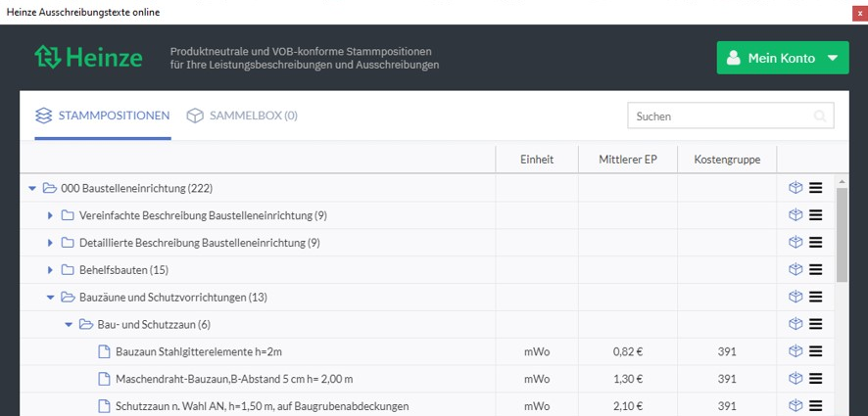Click cube icon for Bau- und Schutzzaun folder
Screen dimensions: 868x416
(x=796, y=324)
